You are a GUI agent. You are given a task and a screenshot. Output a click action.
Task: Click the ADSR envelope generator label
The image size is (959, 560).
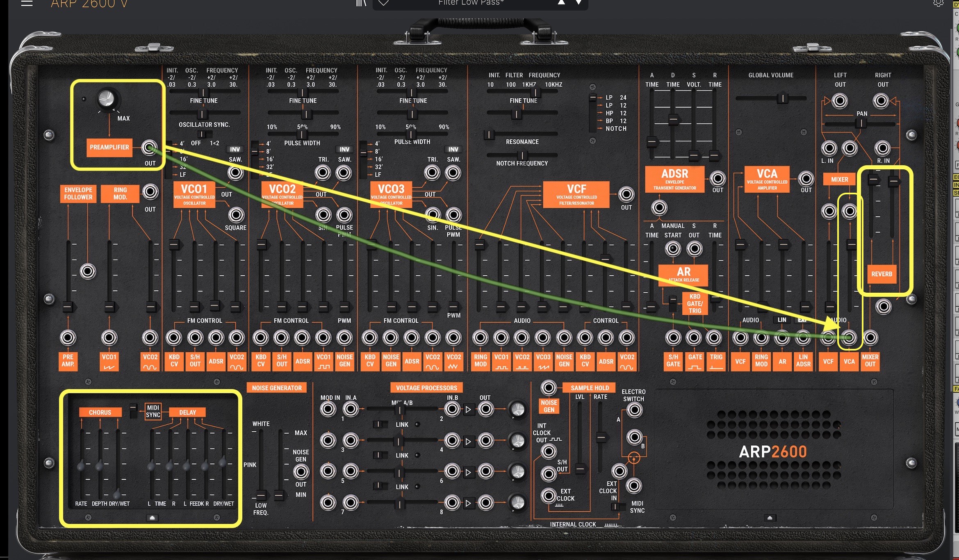(x=674, y=179)
